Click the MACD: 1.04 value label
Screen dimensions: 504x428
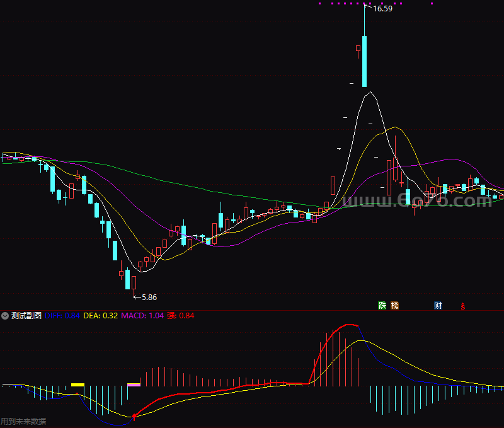click(x=142, y=316)
